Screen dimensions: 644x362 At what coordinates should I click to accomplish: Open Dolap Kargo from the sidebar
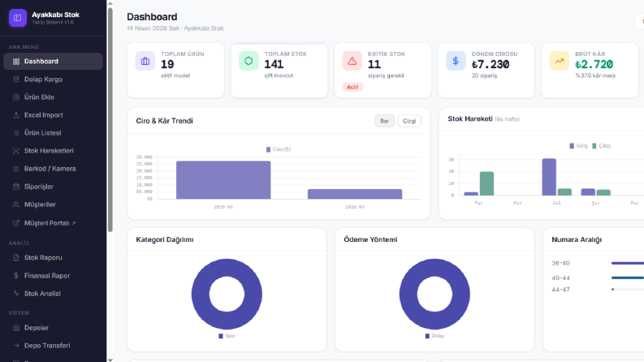coord(53,80)
